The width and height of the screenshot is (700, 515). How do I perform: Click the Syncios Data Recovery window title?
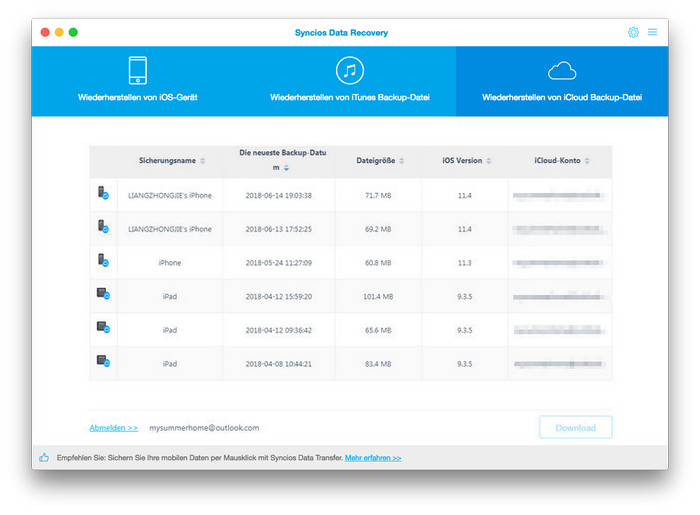341,33
